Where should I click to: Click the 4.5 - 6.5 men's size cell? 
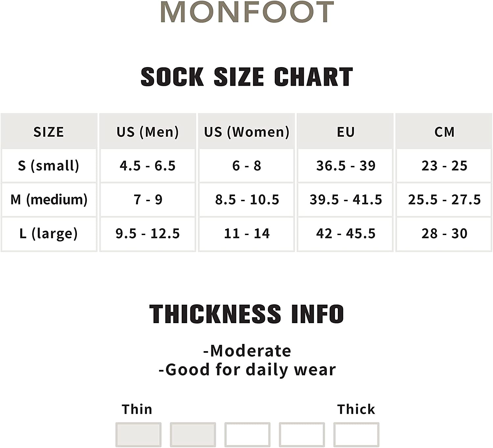[148, 166]
